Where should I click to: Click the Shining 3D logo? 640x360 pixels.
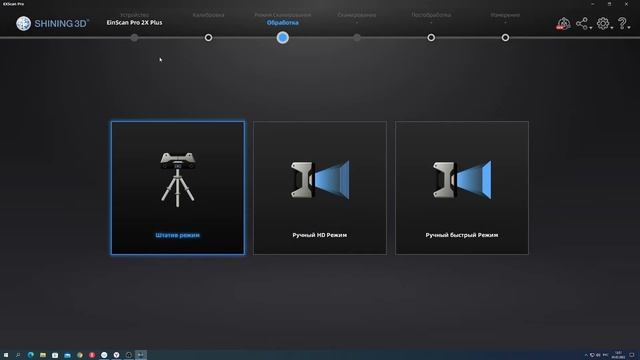(52, 23)
